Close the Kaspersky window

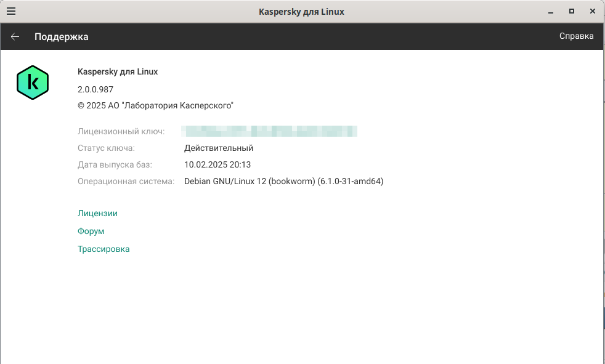click(x=593, y=11)
